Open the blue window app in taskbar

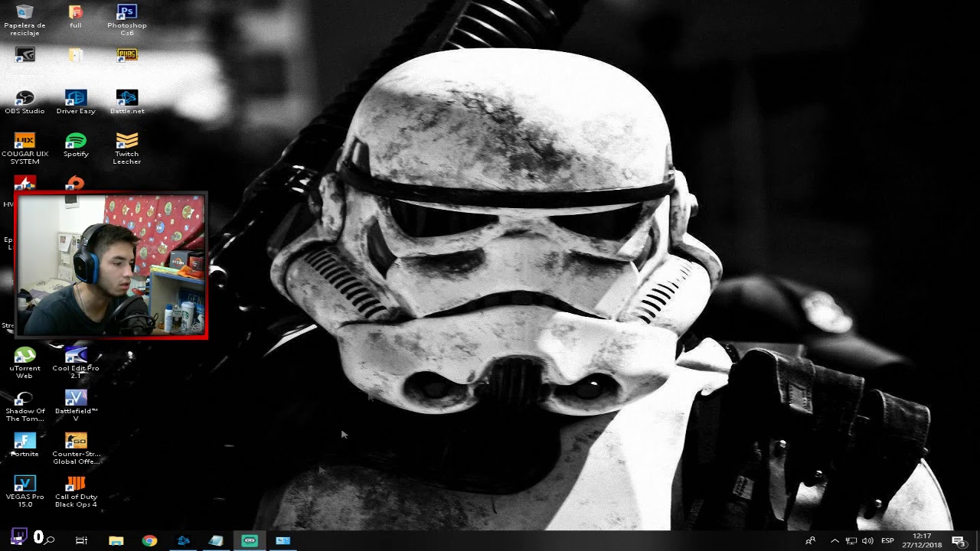coord(283,540)
